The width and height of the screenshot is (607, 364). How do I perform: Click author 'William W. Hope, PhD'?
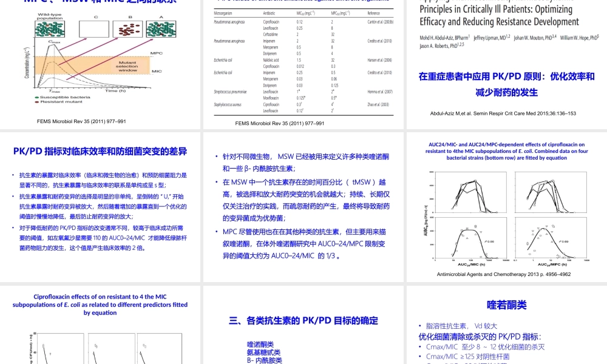(x=579, y=38)
